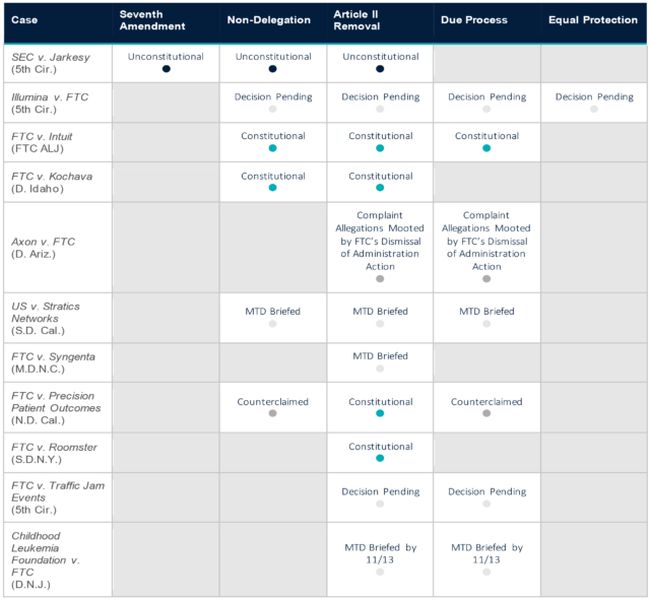Click the teal dot in FTC v. Roomster row
The height and width of the screenshot is (601, 650).
379,458
